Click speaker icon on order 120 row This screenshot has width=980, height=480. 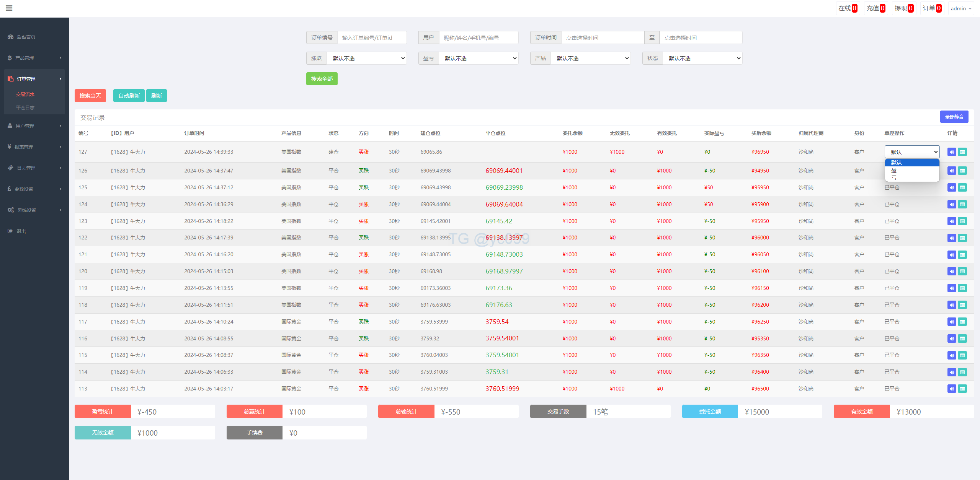(x=952, y=271)
